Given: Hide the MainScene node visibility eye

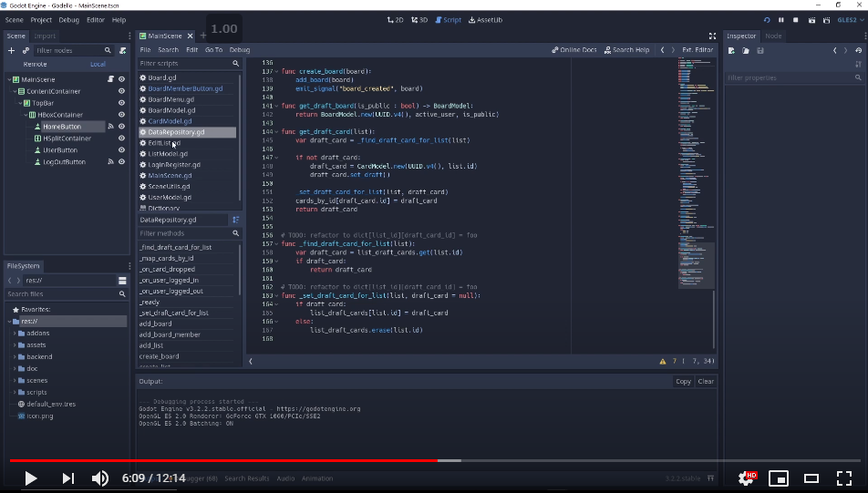Looking at the screenshot, I should [122, 79].
